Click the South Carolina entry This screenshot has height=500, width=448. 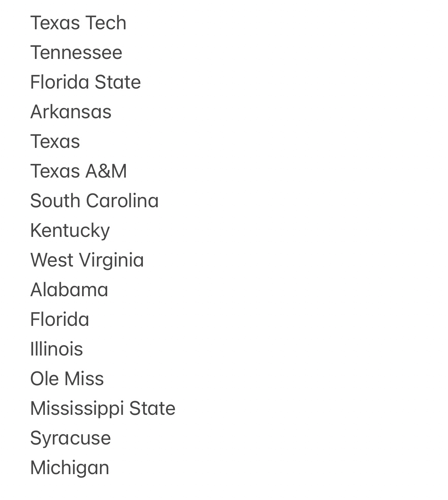pyautogui.click(x=94, y=201)
